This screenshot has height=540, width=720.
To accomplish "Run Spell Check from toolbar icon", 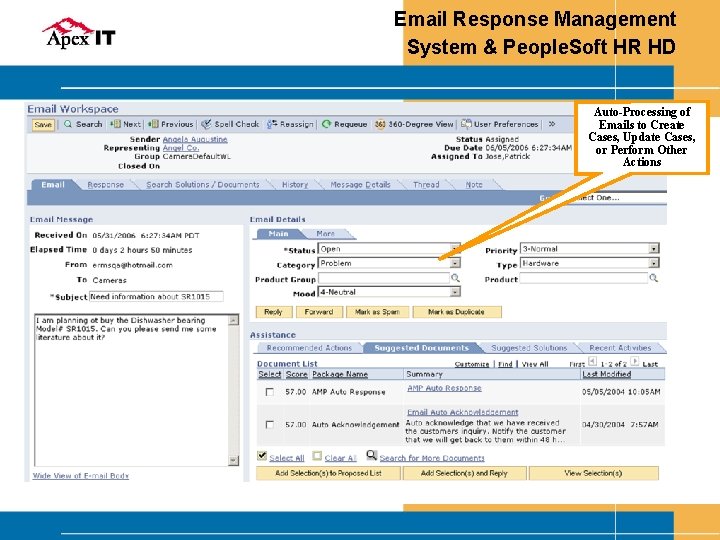I will 206,124.
